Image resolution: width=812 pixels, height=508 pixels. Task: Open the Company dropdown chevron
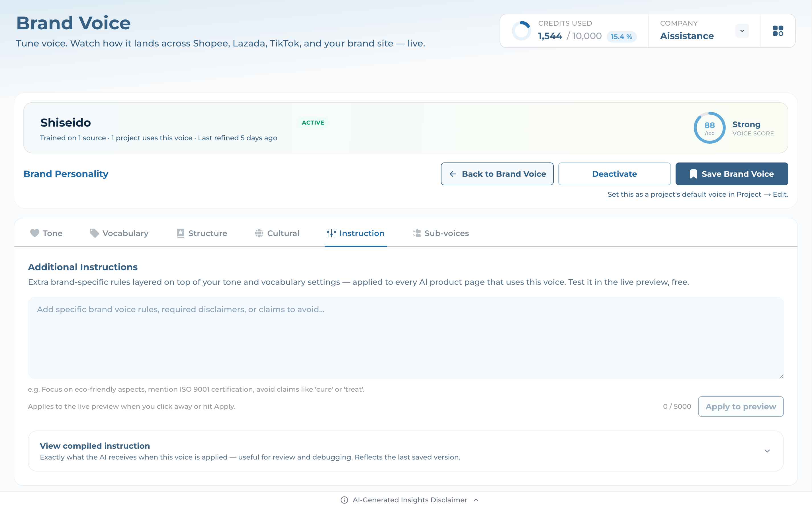[x=742, y=31]
